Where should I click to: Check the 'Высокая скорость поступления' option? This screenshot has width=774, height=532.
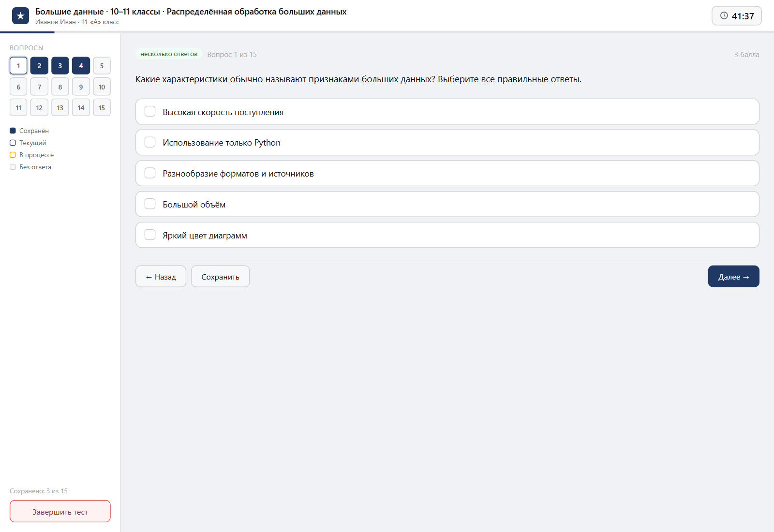150,112
